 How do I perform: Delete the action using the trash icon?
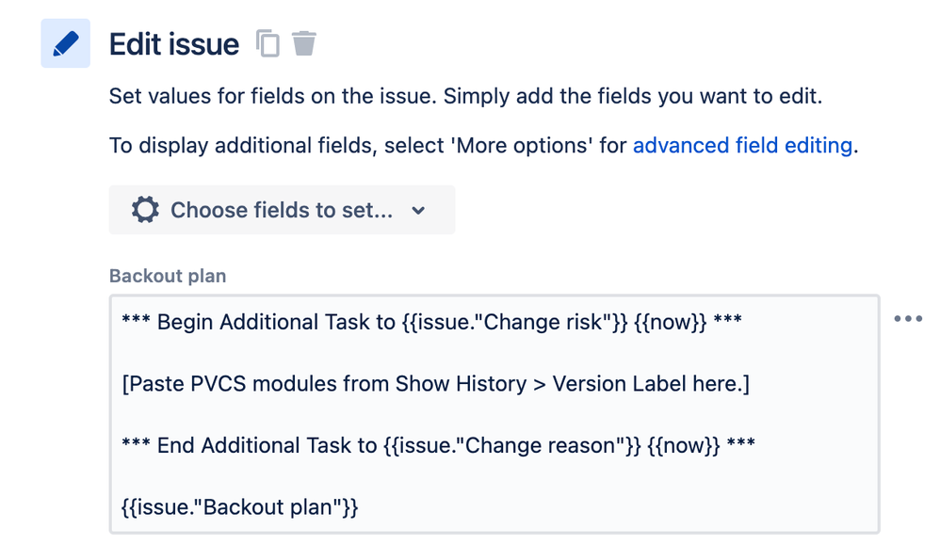tap(304, 43)
